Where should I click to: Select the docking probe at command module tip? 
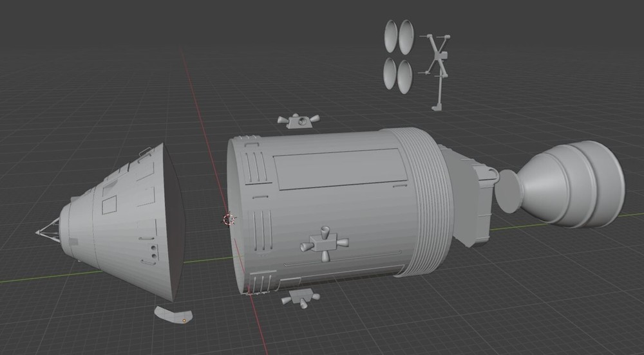click(48, 232)
